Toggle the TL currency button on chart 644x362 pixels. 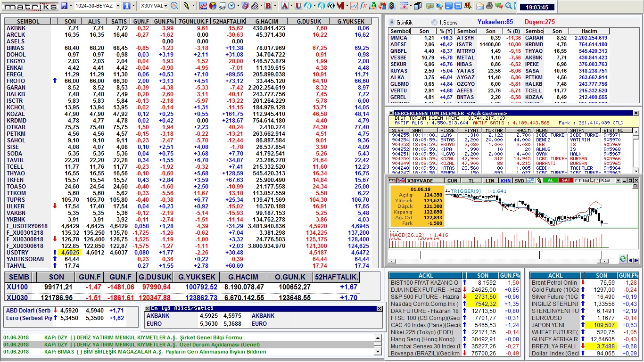471,181
